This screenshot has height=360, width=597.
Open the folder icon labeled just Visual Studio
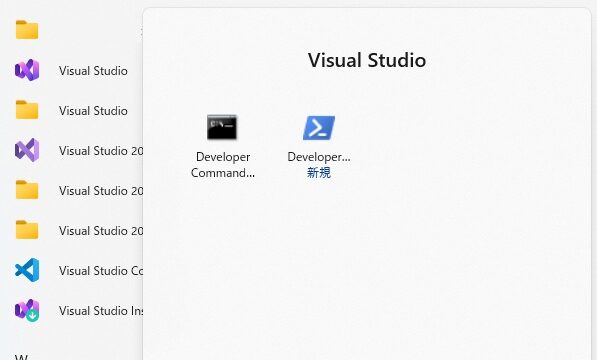click(27, 110)
